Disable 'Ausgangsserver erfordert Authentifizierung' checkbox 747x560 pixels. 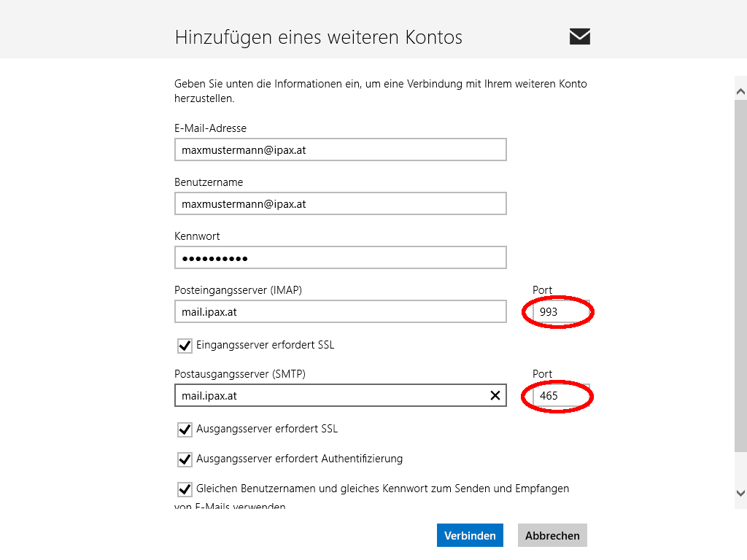tap(185, 459)
